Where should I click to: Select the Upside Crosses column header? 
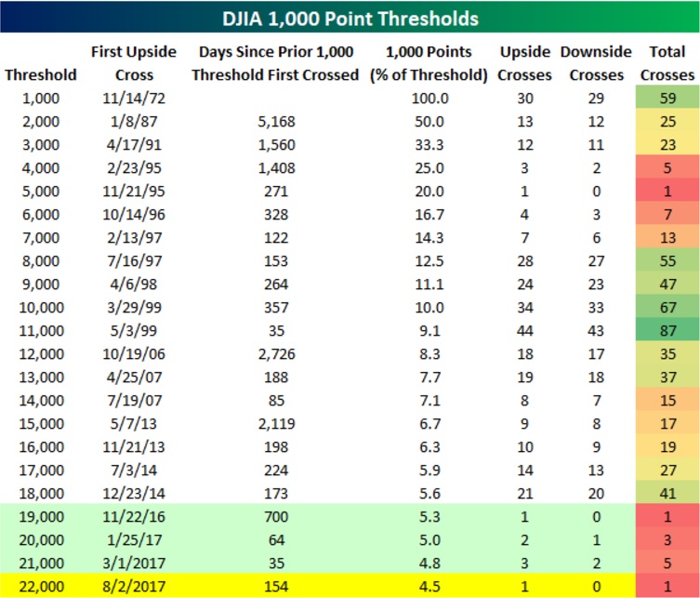[x=525, y=63]
